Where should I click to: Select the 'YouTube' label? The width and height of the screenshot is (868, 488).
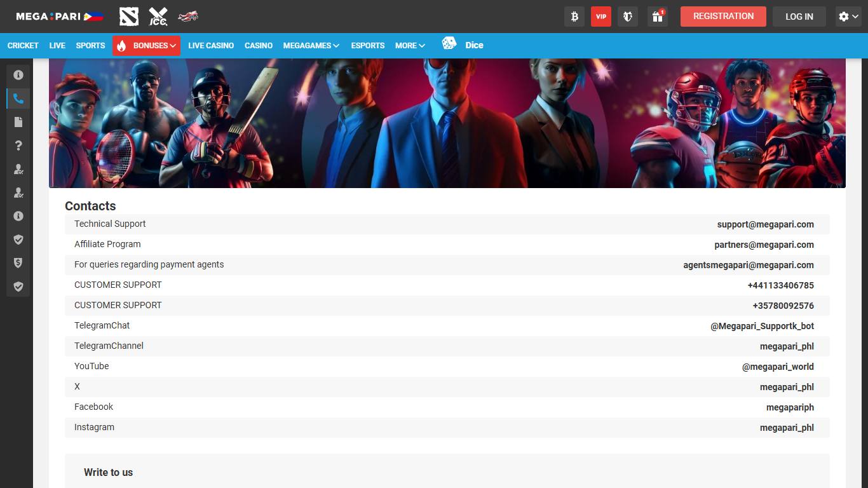tap(92, 366)
